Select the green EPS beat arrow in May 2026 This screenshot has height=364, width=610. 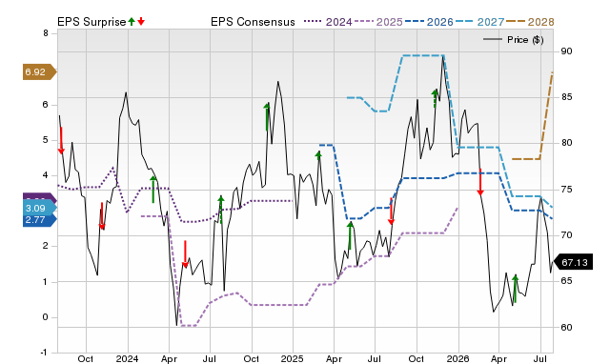[x=516, y=289]
